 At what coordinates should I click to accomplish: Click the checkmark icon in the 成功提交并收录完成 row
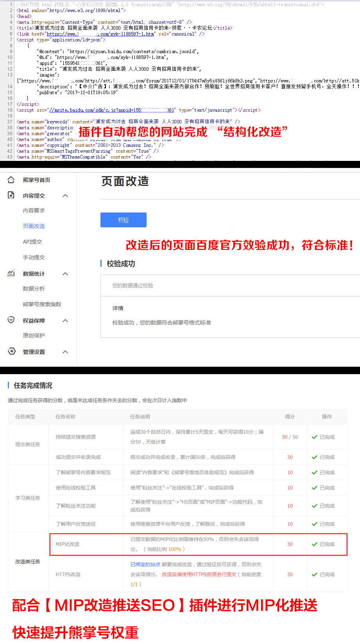pyautogui.click(x=314, y=457)
